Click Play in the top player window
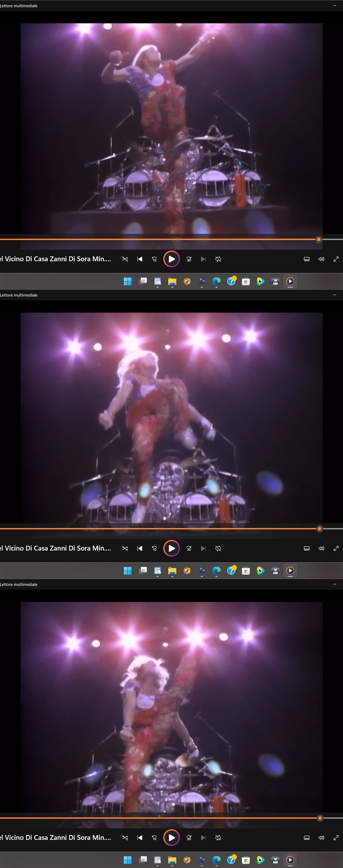343x868 pixels. pyautogui.click(x=171, y=259)
